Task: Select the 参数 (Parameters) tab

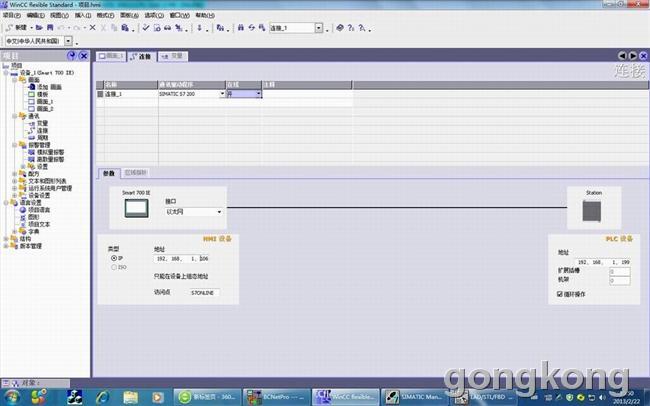Action: 109,173
